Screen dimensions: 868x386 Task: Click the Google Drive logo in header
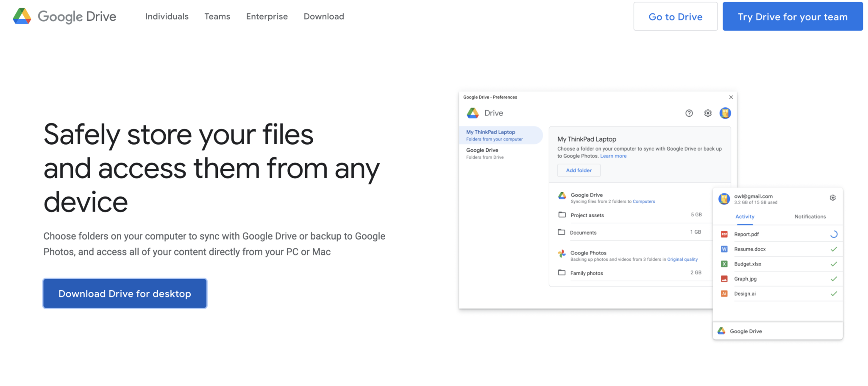tap(64, 16)
